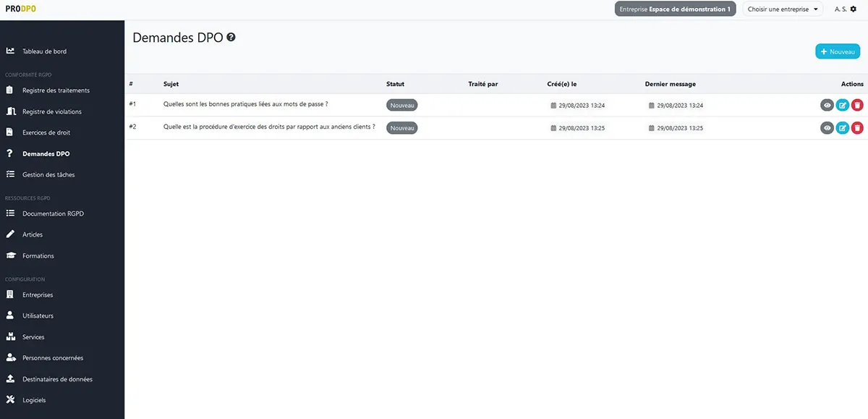The height and width of the screenshot is (419, 868).
Task: Click the Entreprise Espace de démonstration 1 badge
Action: click(x=675, y=9)
